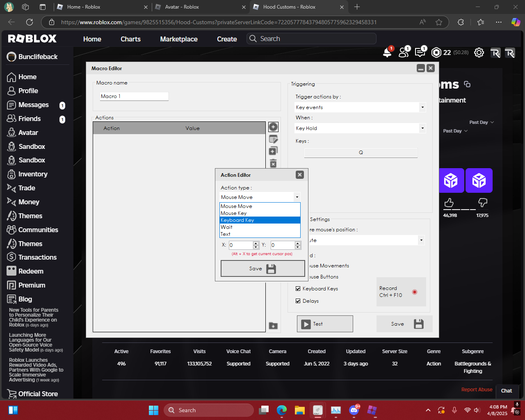The image size is (525, 420).
Task: Choose Keyboard Key from the action type list
Action: point(237,220)
